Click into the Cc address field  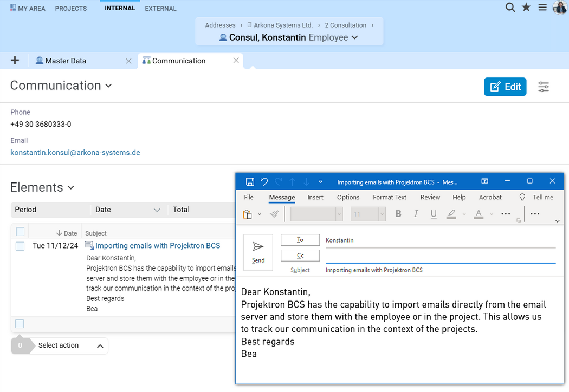click(441, 257)
